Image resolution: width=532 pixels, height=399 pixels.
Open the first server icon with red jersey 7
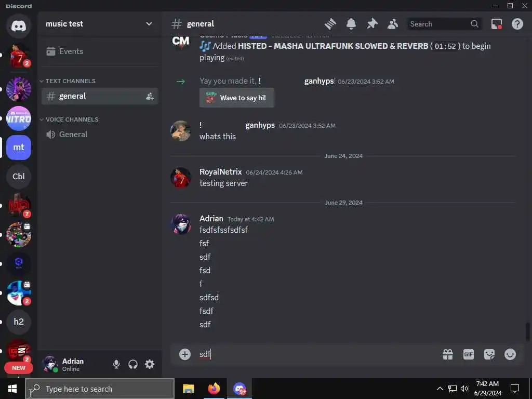pos(19,56)
